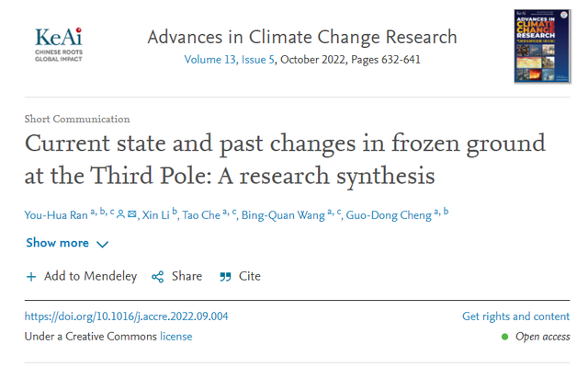The height and width of the screenshot is (368, 588).
Task: Open the journal cover thumbnail image
Action: [542, 46]
